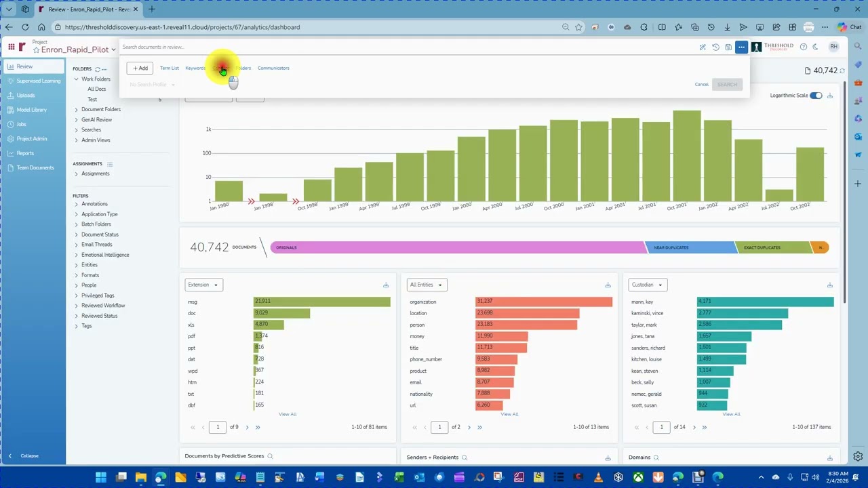Open Team Documents in the sidebar
This screenshot has height=488, width=868.
pyautogui.click(x=35, y=167)
